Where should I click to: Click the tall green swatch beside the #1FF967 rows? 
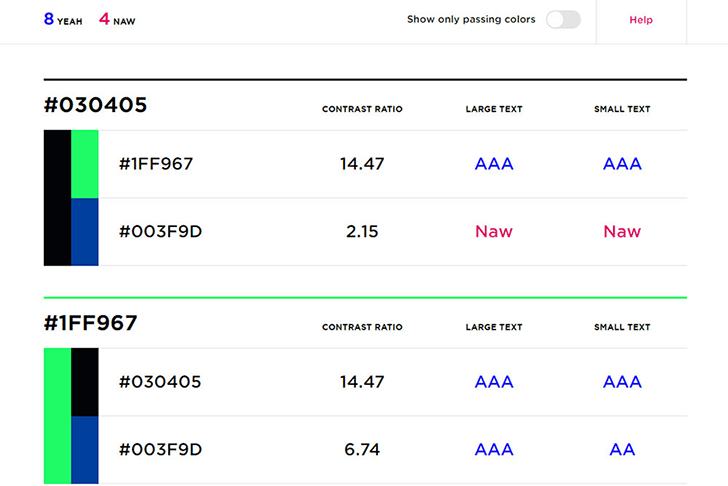(57, 416)
